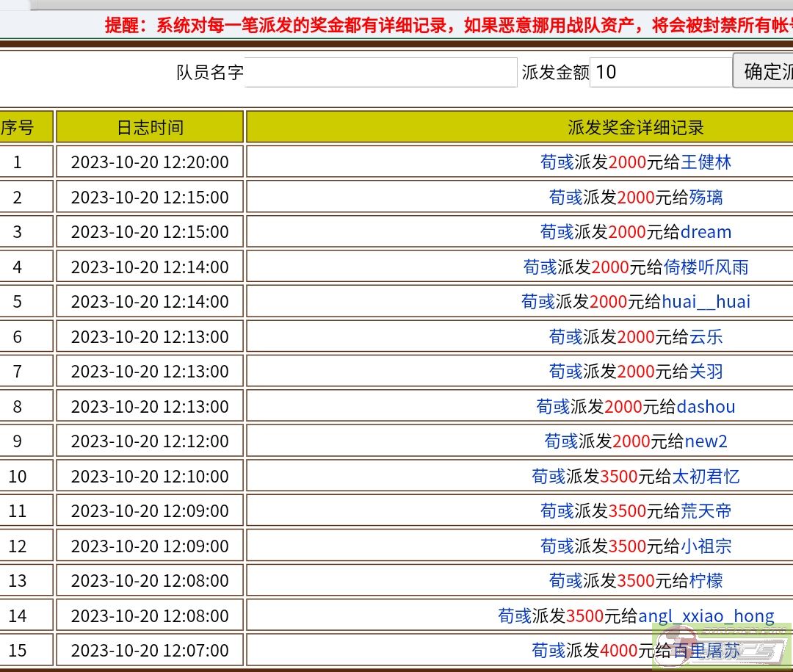The image size is (793, 672).
Task: Open the 荒天帝 player link
Action: coord(706,511)
